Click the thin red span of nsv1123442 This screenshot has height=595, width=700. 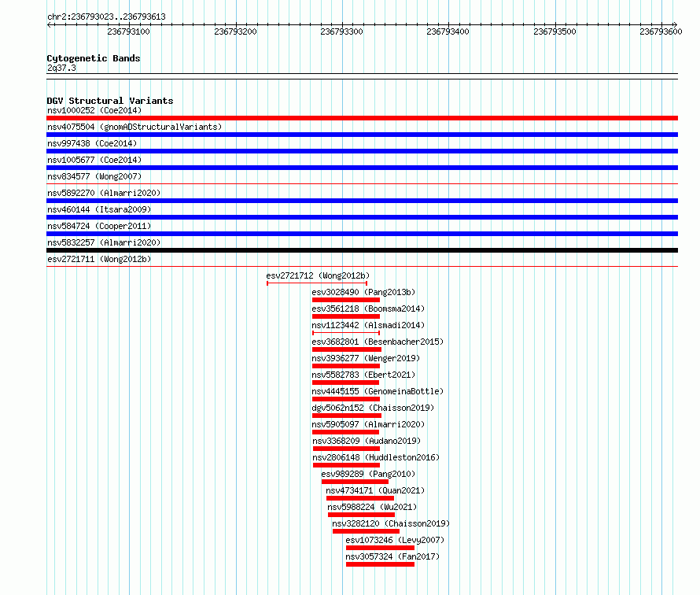[x=346, y=333]
